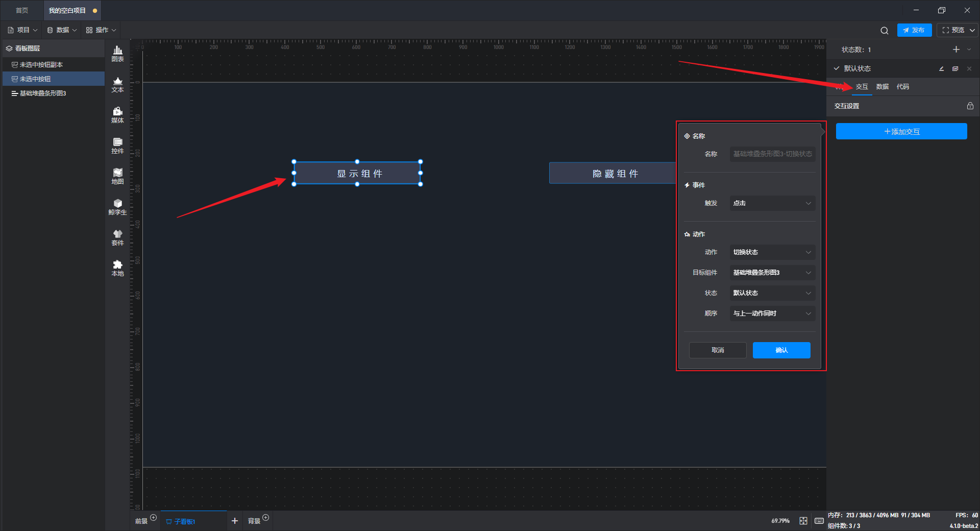Open the 数据 menu in top toolbar

click(x=62, y=30)
